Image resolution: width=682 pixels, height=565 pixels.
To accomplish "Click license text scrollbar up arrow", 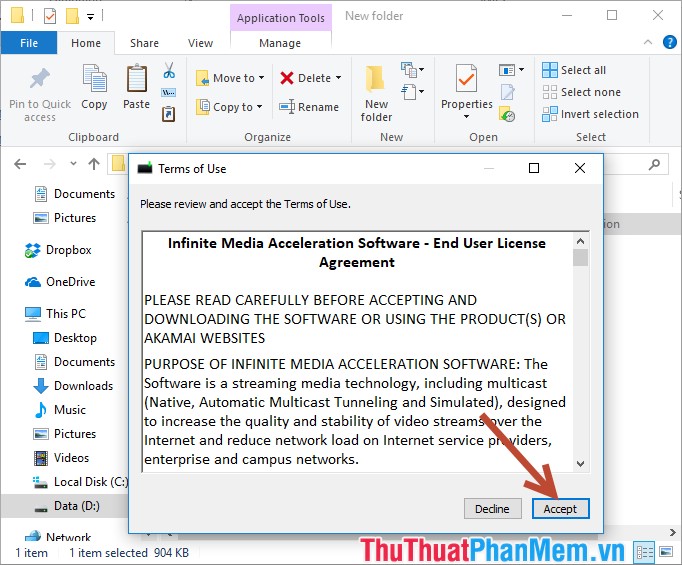I will point(580,241).
